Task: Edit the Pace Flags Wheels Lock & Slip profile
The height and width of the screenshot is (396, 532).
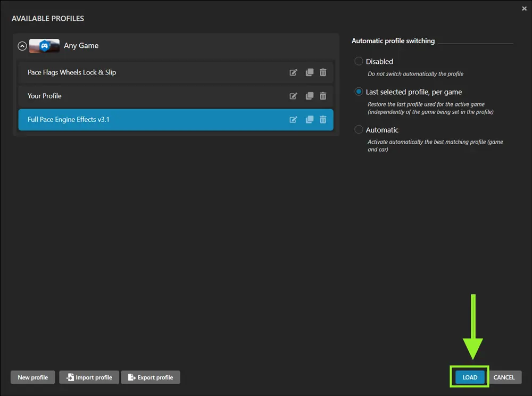Action: (293, 72)
